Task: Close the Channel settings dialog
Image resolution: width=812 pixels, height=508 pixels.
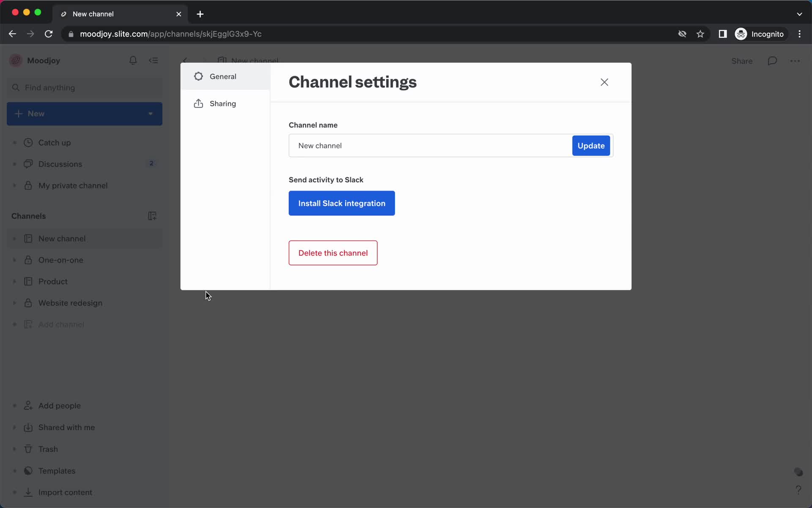Action: (604, 82)
